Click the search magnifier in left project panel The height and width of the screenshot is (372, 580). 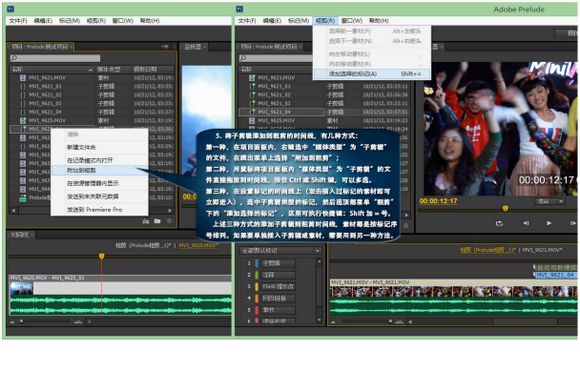pos(14,58)
